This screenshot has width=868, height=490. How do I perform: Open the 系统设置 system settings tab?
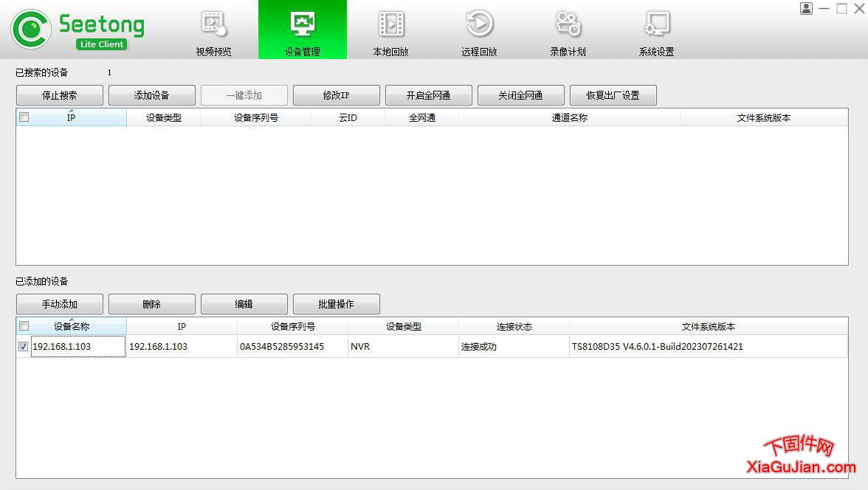pyautogui.click(x=657, y=30)
